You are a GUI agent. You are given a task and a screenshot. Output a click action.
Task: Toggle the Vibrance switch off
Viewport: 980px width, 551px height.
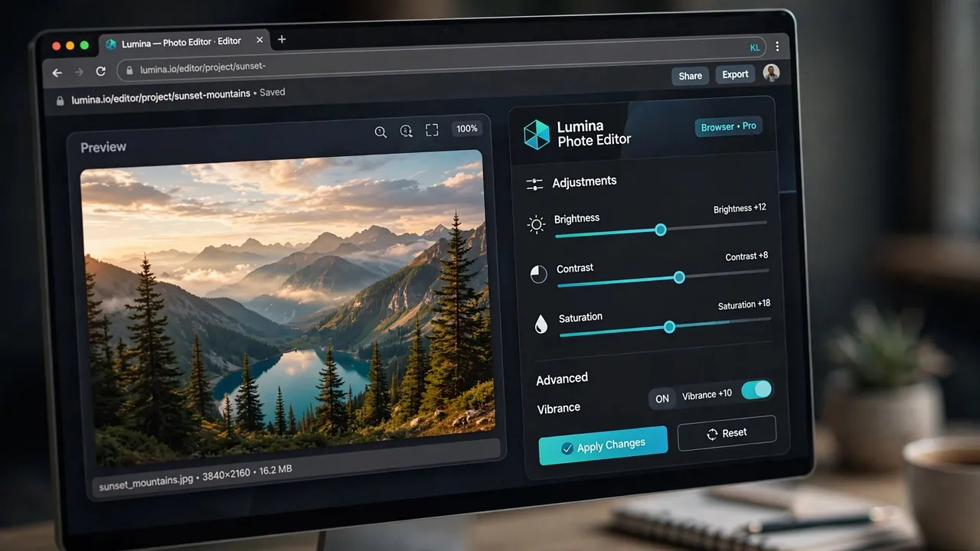(757, 390)
